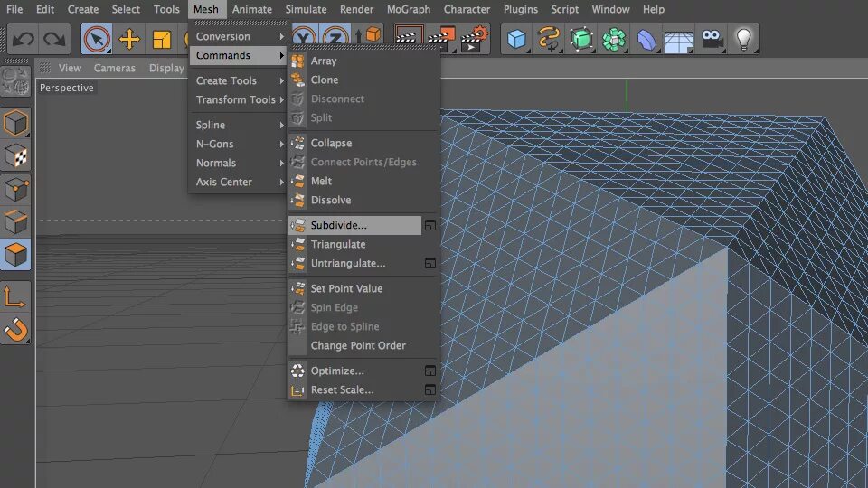Image resolution: width=868 pixels, height=488 pixels.
Task: Choose the Subdivide... command
Action: (x=354, y=225)
